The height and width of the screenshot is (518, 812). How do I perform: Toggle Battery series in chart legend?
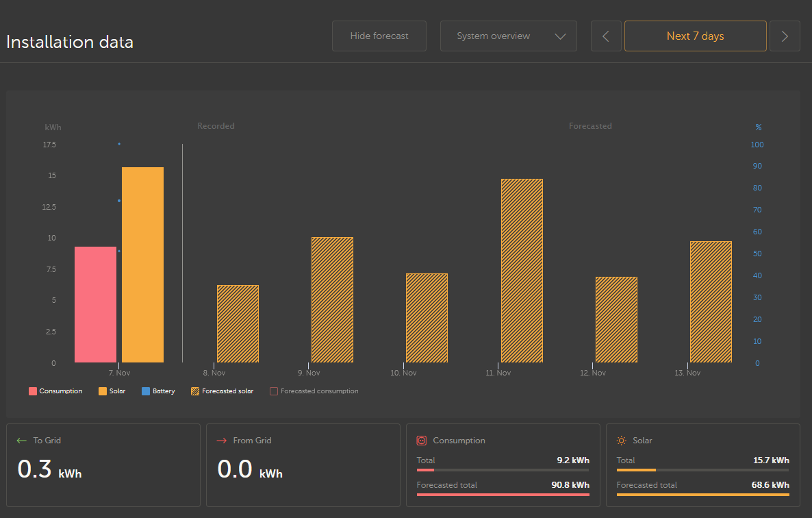[x=158, y=391]
